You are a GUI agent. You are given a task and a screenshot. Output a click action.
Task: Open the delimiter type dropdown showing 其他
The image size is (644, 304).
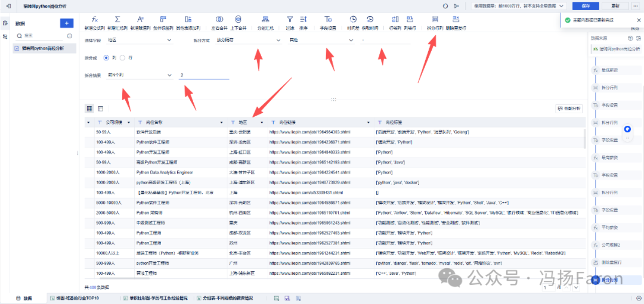click(320, 41)
